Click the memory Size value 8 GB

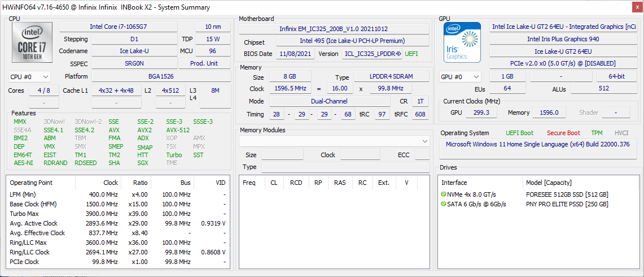pyautogui.click(x=290, y=76)
